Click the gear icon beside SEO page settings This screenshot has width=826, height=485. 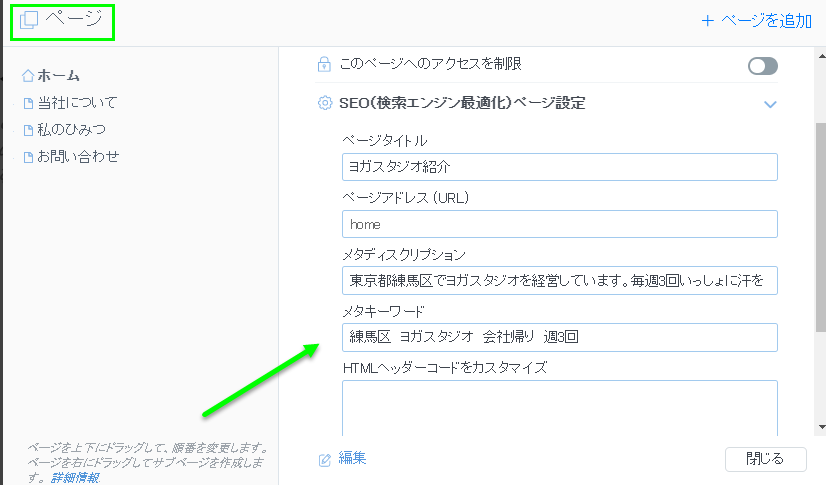point(325,103)
